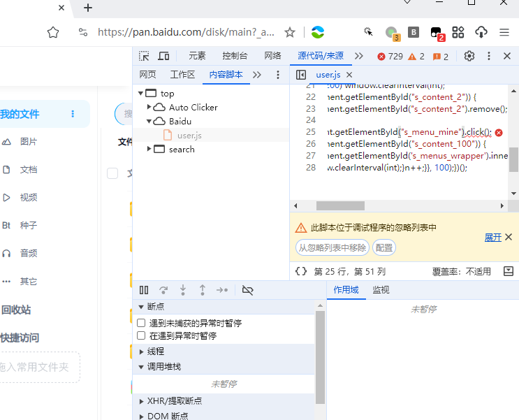This screenshot has height=420, width=519.
Task: Open cloud upload toolbar icon
Action: (481, 32)
